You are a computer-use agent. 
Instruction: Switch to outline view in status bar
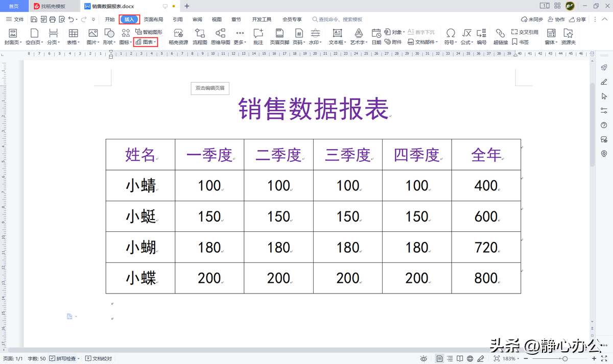click(450, 359)
